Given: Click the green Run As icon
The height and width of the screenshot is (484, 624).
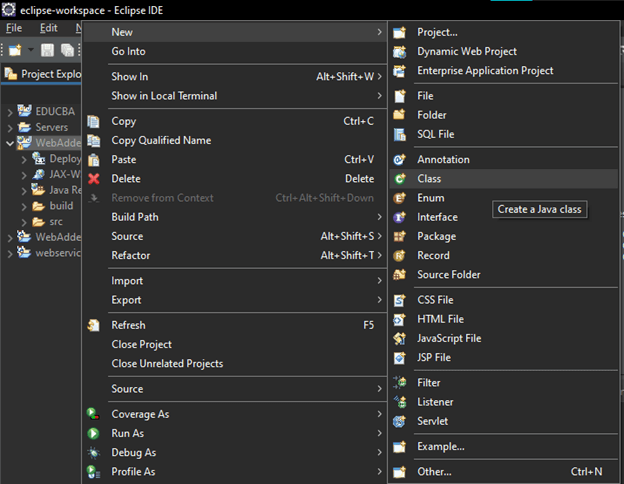Looking at the screenshot, I should (x=93, y=433).
